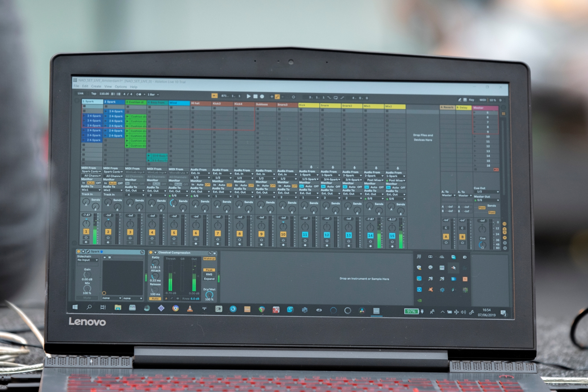588x392 pixels.
Task: Open the Options menu
Action: click(121, 87)
